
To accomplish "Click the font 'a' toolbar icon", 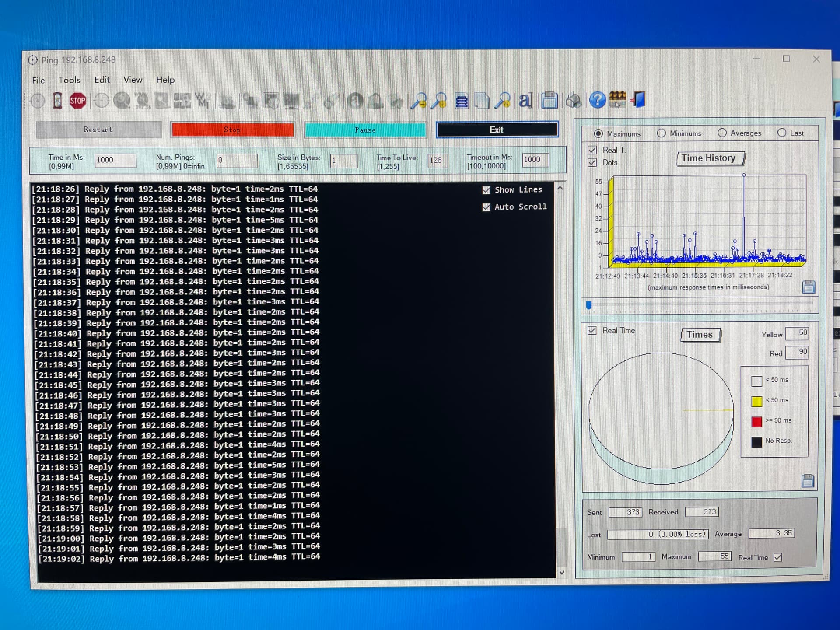I will point(525,101).
